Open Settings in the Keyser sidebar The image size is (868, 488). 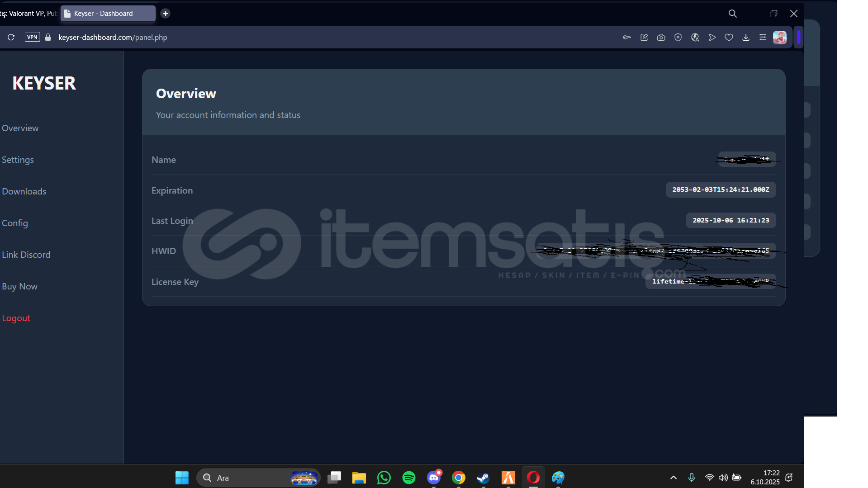18,160
